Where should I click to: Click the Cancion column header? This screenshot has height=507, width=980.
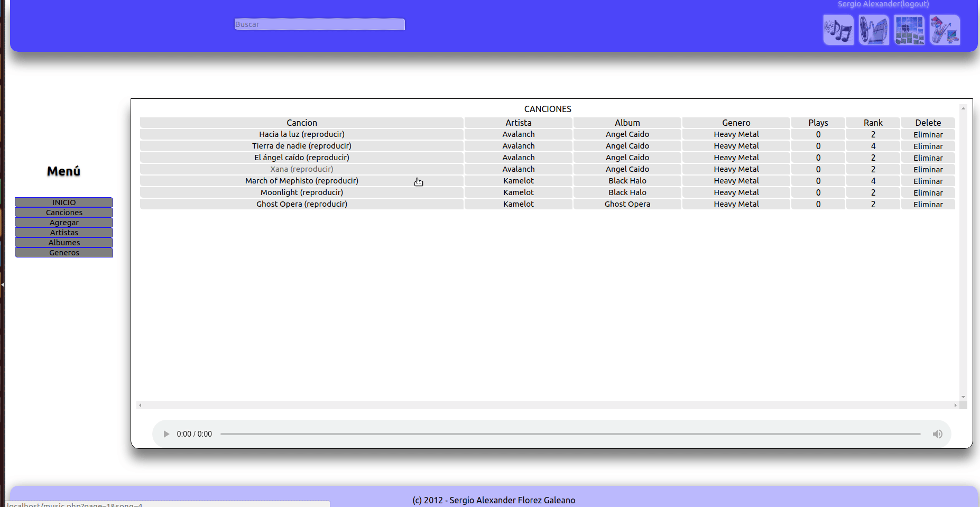click(x=301, y=122)
